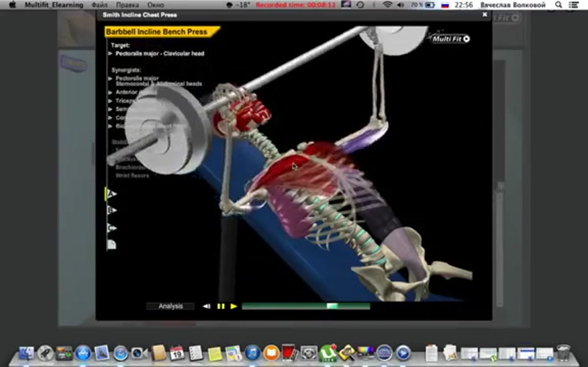Select camera view A icon
Viewport: 588px width, 367px height.
(x=112, y=194)
